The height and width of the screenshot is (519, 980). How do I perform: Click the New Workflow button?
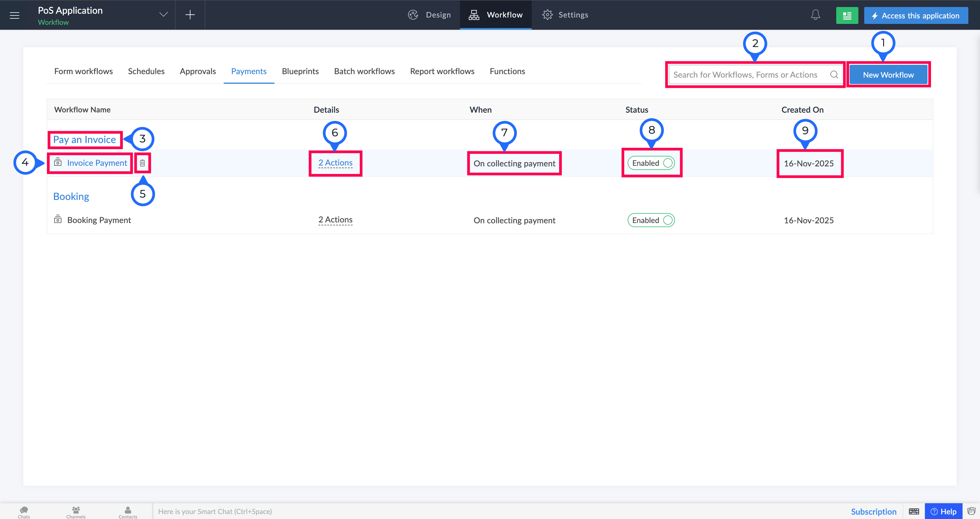pyautogui.click(x=888, y=75)
